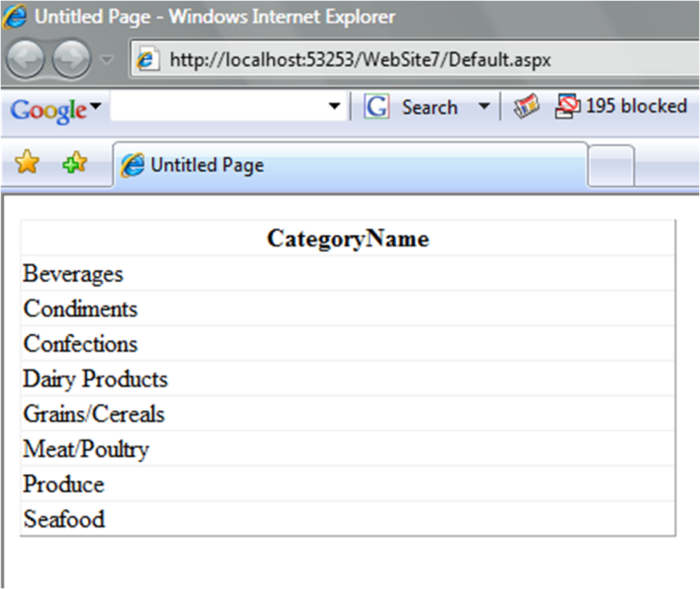
Task: Click the Google news toolbar icon
Action: point(526,106)
